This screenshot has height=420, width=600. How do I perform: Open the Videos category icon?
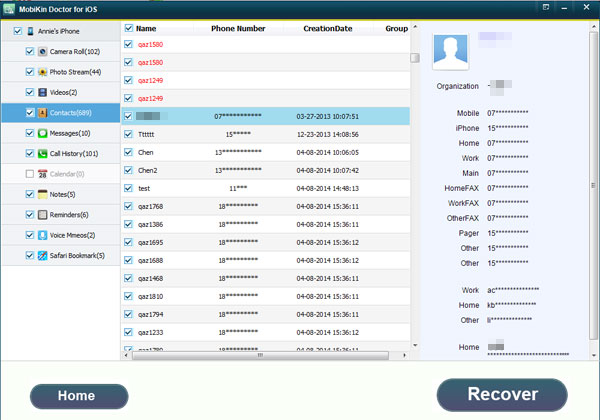pyautogui.click(x=43, y=92)
